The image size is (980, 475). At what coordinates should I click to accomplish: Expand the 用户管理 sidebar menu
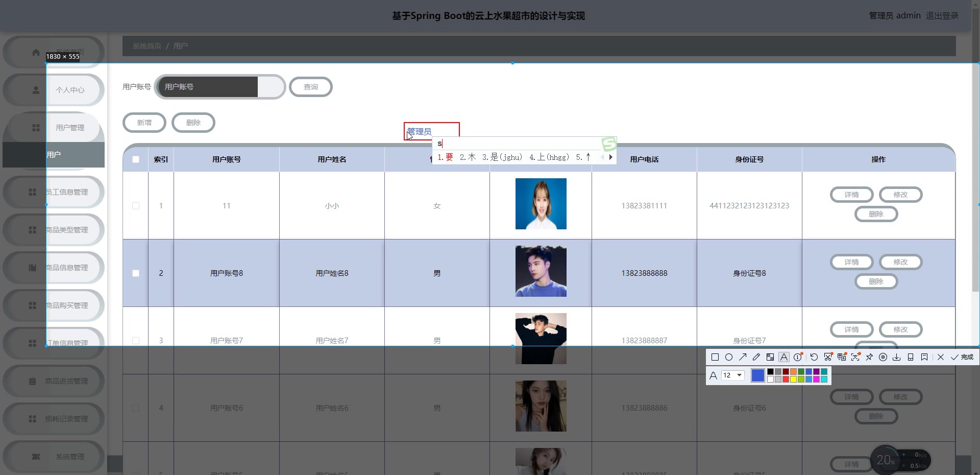(54, 128)
